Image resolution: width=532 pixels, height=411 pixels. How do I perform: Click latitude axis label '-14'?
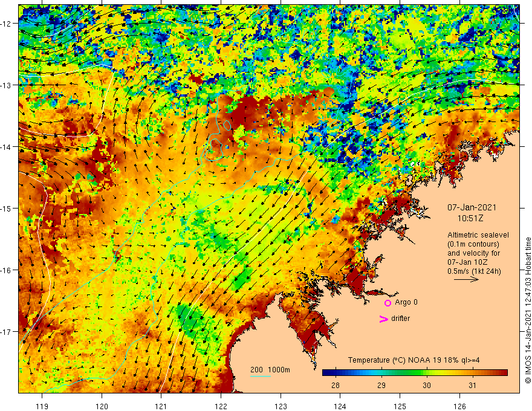click(x=7, y=147)
